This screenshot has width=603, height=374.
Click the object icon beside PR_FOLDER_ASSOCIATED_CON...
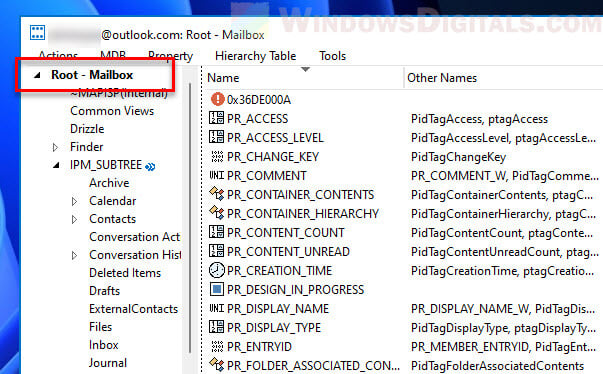(217, 364)
